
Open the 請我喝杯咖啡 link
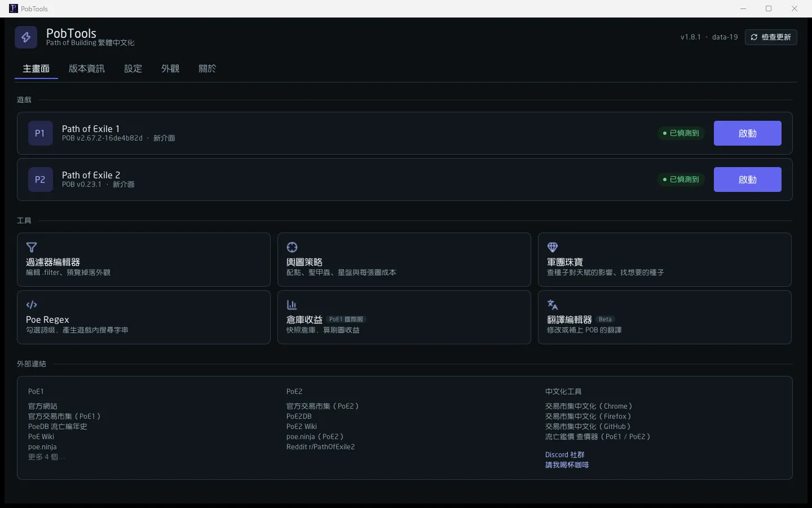(x=567, y=465)
